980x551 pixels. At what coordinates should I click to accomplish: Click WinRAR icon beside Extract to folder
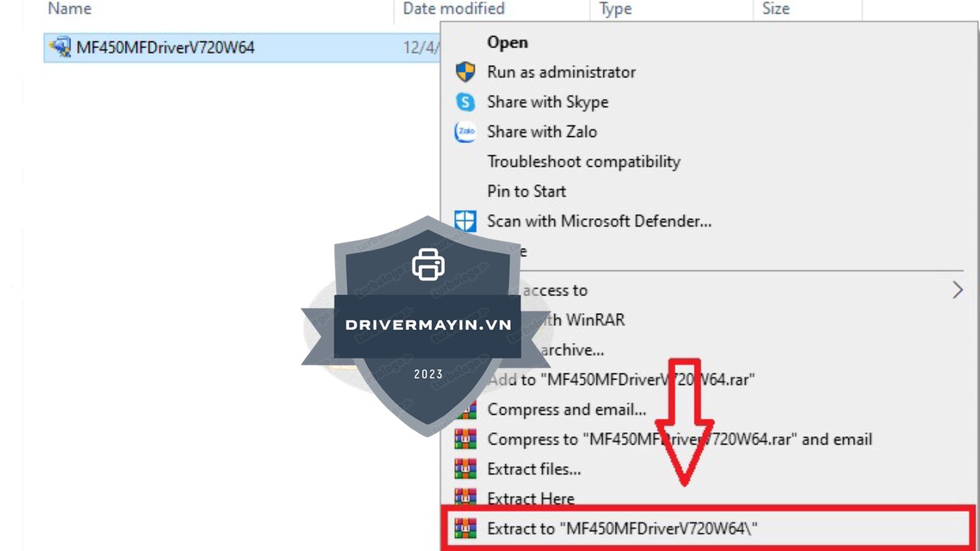click(465, 528)
